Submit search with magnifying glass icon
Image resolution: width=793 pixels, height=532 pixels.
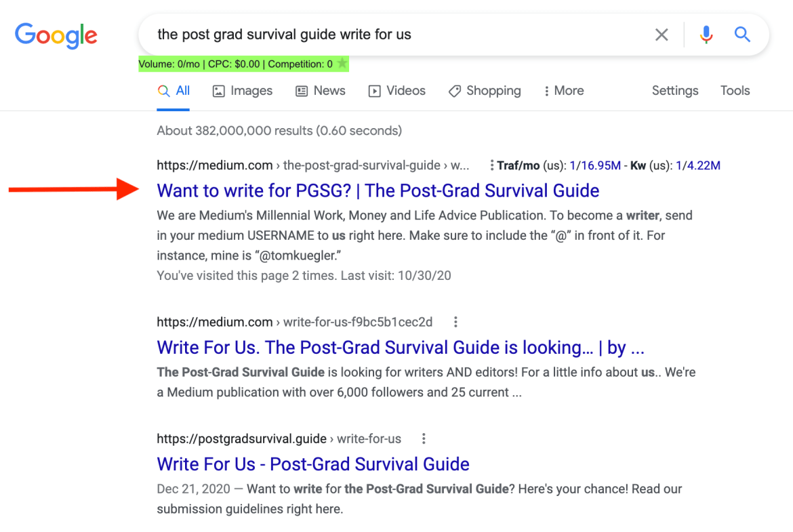pyautogui.click(x=742, y=35)
